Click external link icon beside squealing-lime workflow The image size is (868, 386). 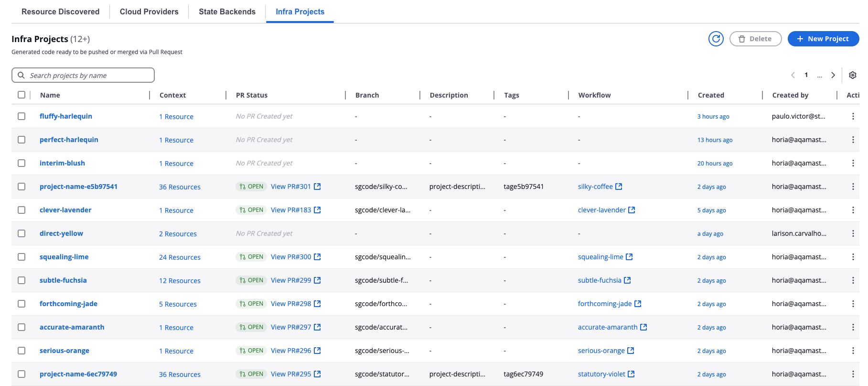point(629,257)
